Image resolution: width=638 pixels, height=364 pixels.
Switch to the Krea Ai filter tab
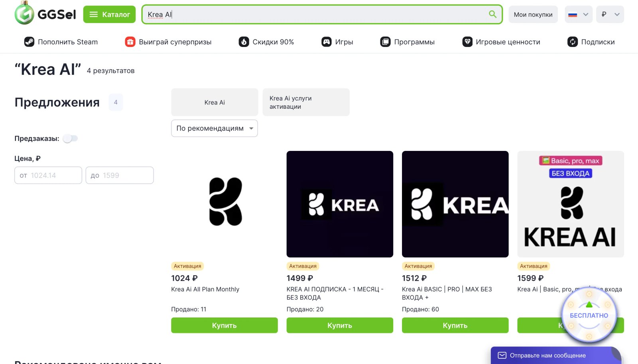[214, 102]
